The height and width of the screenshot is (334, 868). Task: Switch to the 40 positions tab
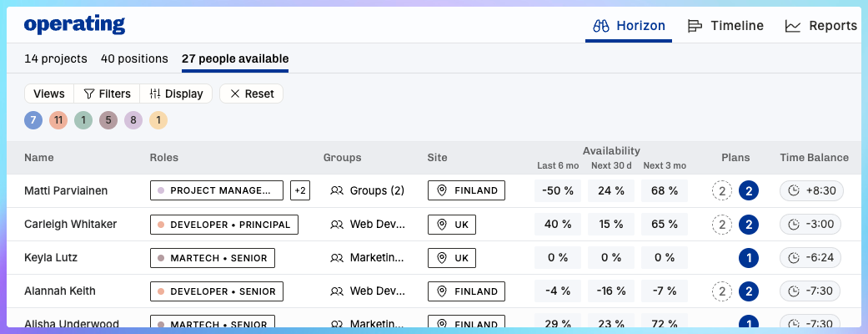tap(134, 58)
